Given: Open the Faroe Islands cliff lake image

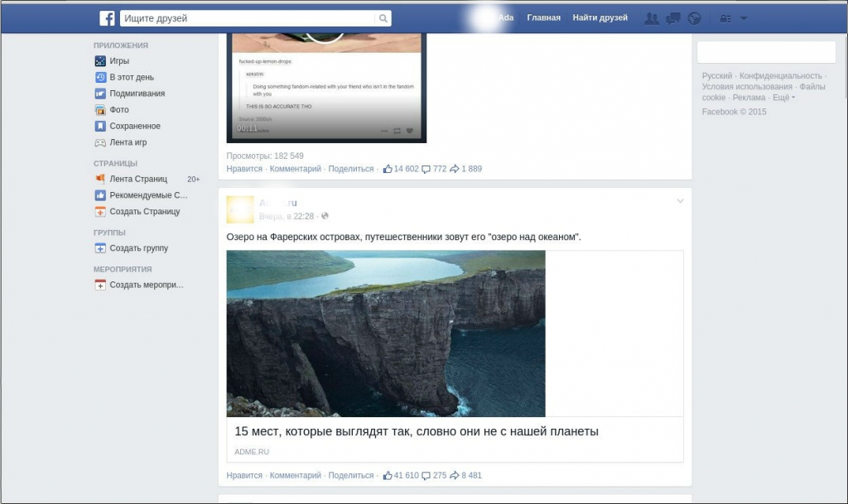Looking at the screenshot, I should [x=386, y=334].
